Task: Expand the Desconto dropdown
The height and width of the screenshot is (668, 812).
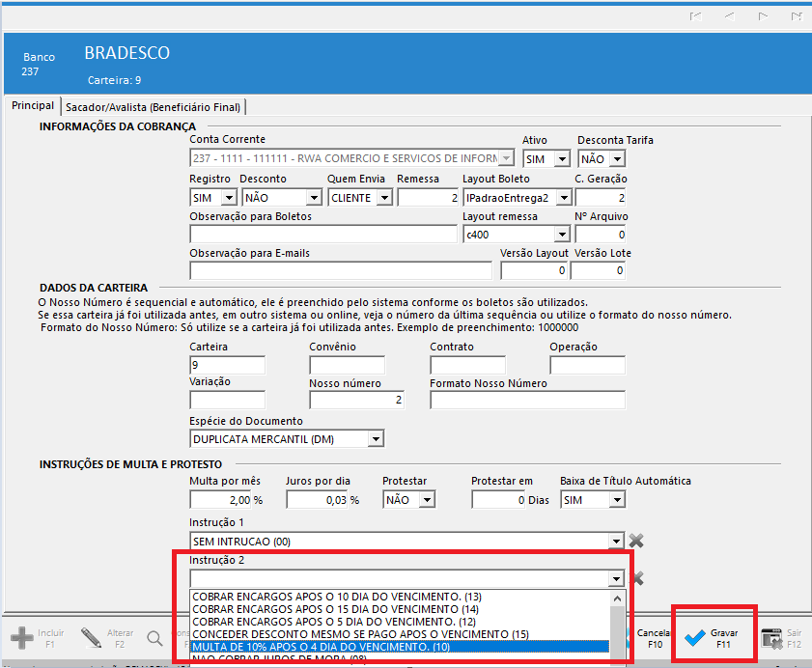Action: click(x=314, y=198)
